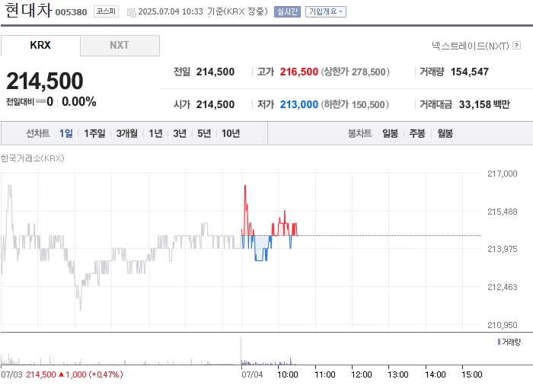The height and width of the screenshot is (392, 533).
Task: Select the 1일 line chart period
Action: [66, 133]
